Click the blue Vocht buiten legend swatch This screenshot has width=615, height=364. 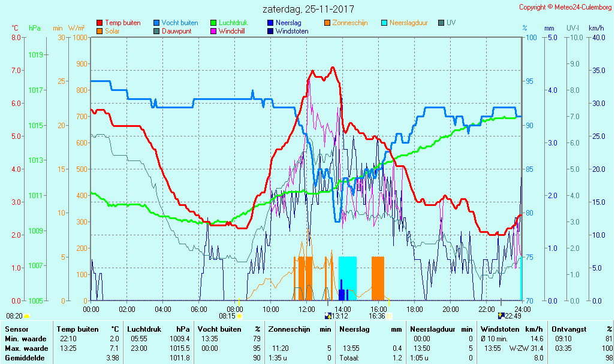tap(156, 23)
